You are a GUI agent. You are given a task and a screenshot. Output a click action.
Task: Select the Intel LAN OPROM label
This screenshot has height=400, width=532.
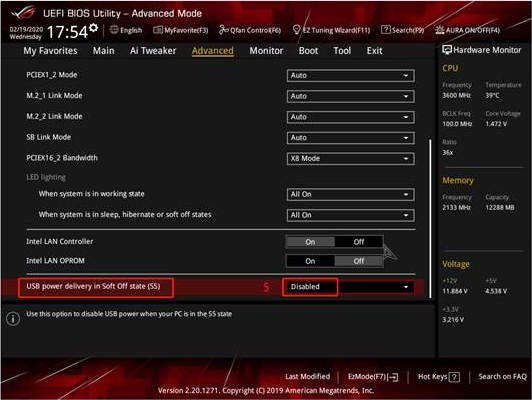point(55,261)
